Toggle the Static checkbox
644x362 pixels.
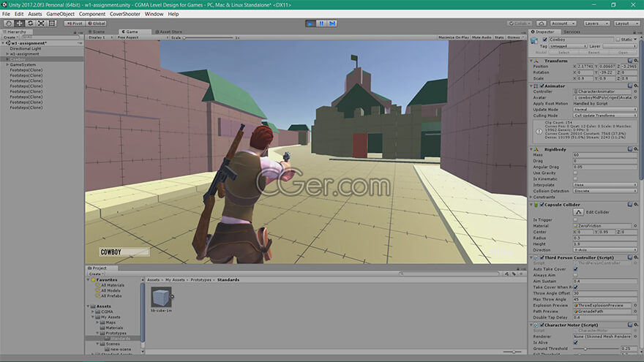[x=618, y=39]
